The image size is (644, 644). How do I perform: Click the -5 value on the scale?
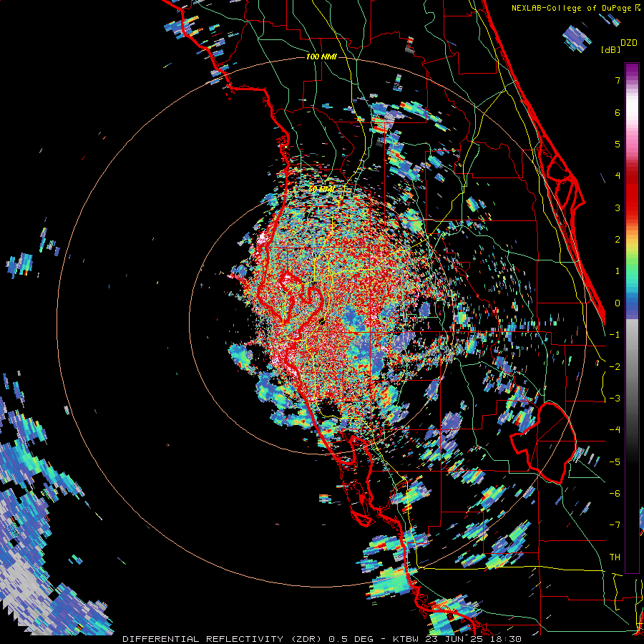(615, 462)
